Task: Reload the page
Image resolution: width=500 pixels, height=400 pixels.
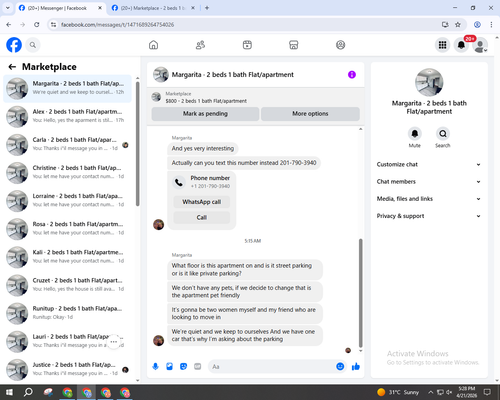Action: (x=37, y=25)
